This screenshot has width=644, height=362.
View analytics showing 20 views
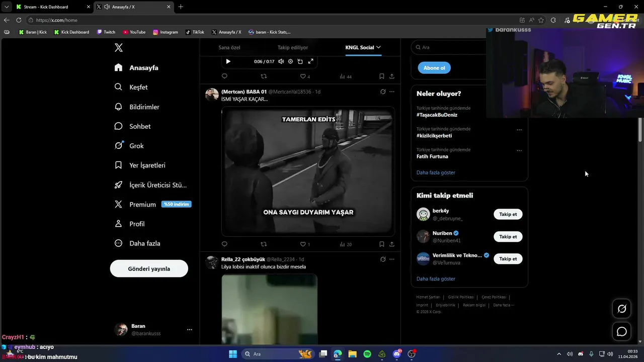345,244
